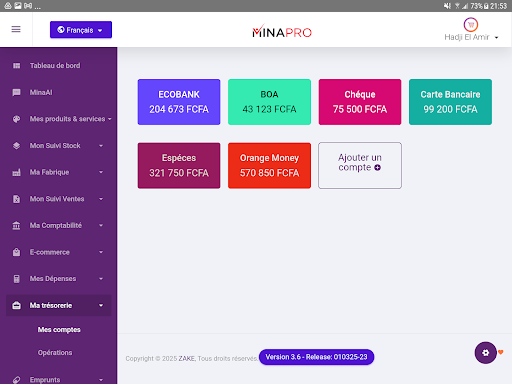Click the Ma Comptabilité bank icon
The width and height of the screenshot is (512, 384).
pos(16,226)
